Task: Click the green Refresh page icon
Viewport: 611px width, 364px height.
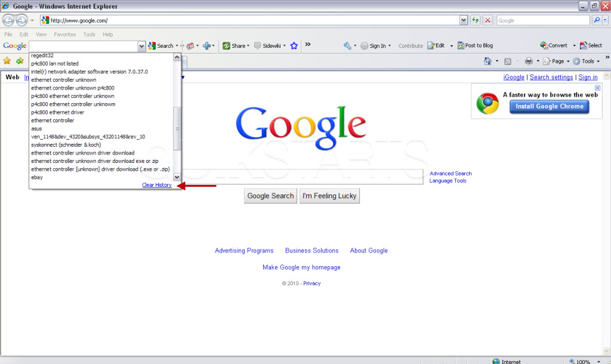Action: click(475, 20)
